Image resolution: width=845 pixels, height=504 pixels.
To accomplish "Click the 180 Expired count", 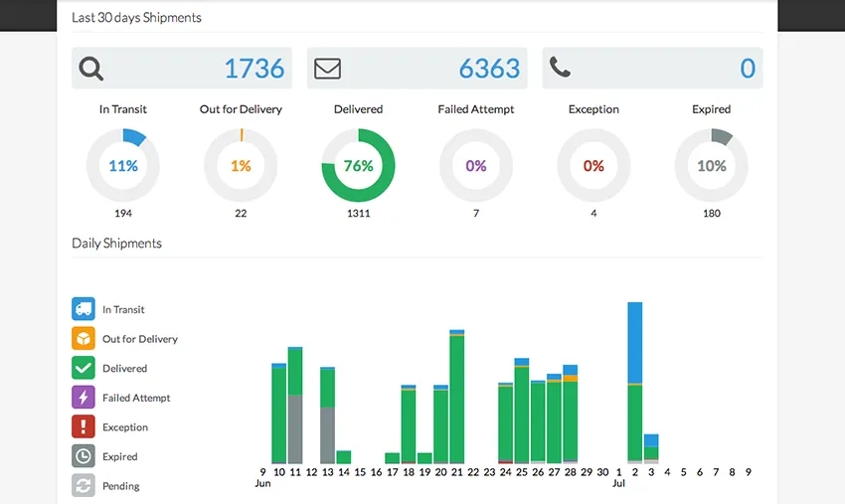I will pos(712,214).
